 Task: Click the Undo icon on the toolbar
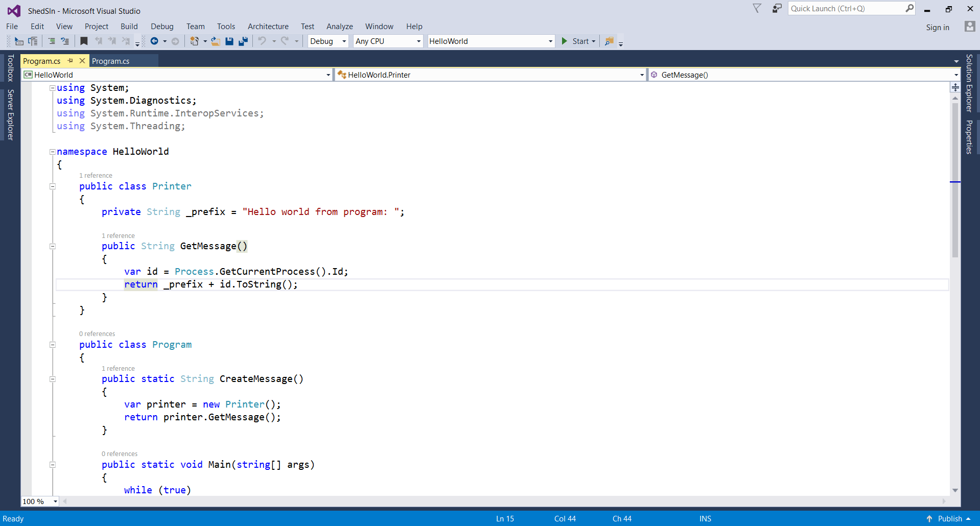pos(262,41)
